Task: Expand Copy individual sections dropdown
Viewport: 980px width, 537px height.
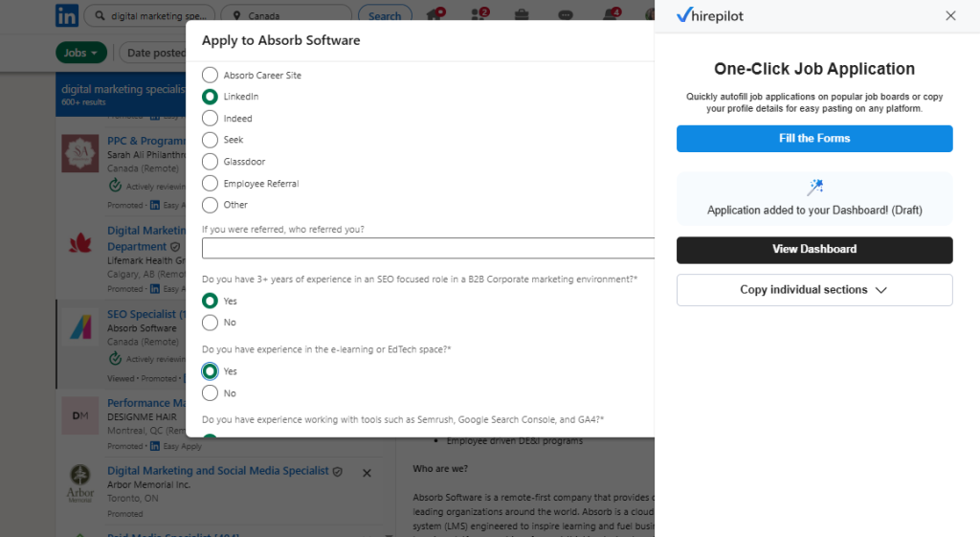Action: (814, 290)
